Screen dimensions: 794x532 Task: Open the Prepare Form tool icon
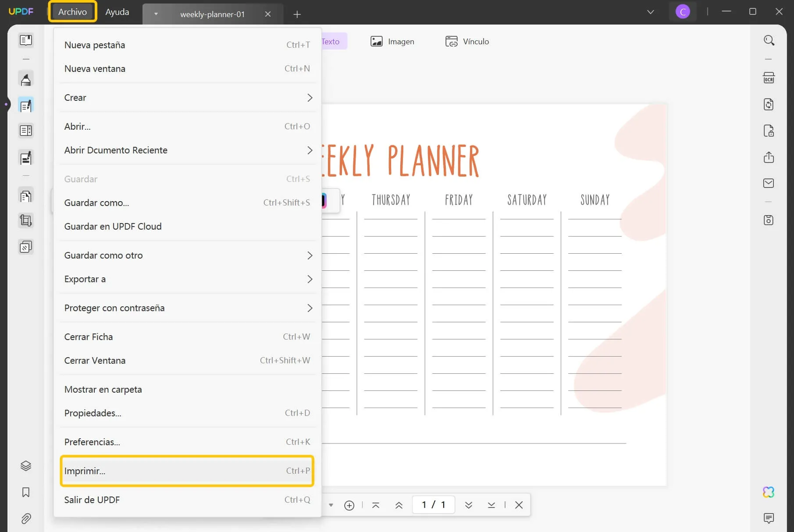pos(26,131)
